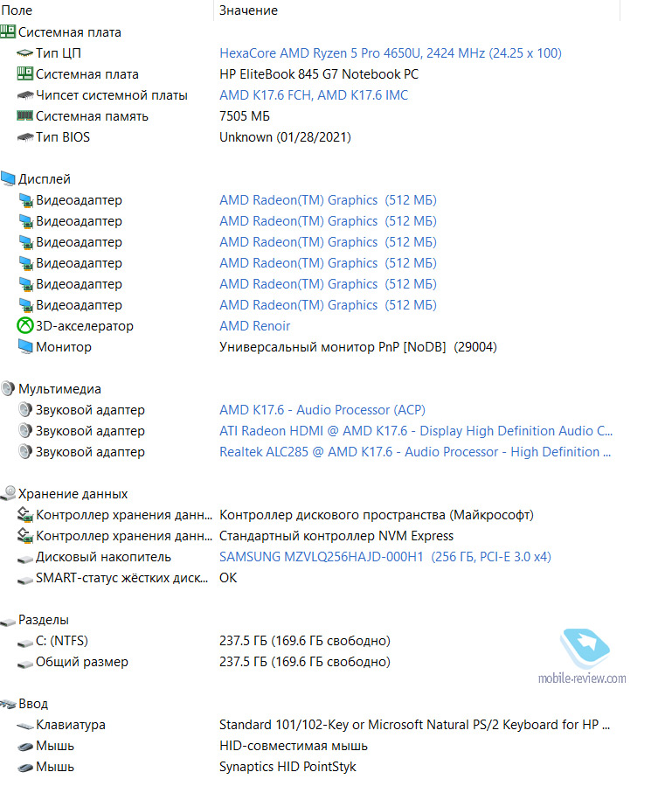
Task: Click the speaker icon of the Realtek ALC285 row
Action: point(25,451)
